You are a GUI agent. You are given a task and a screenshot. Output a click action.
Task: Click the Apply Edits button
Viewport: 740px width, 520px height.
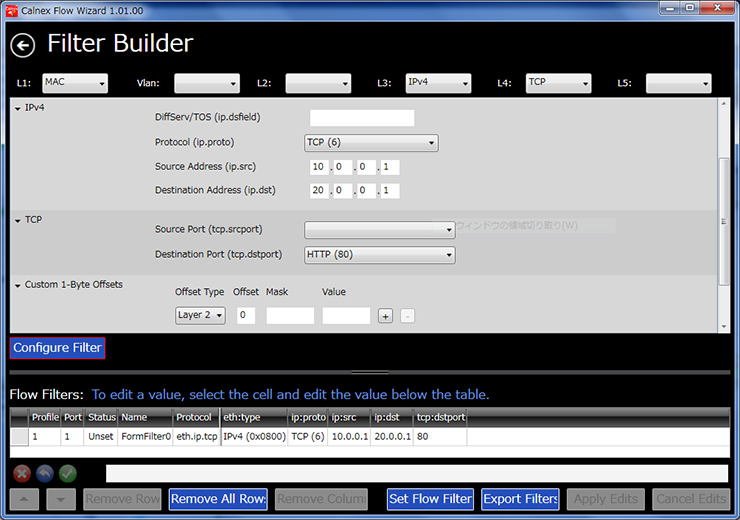pos(606,499)
